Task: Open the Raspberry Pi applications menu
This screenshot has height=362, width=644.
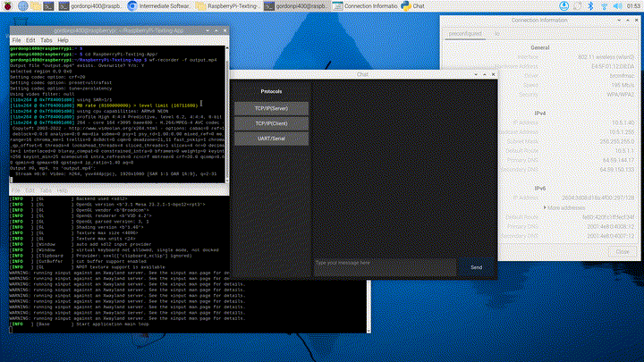Action: 8,5
